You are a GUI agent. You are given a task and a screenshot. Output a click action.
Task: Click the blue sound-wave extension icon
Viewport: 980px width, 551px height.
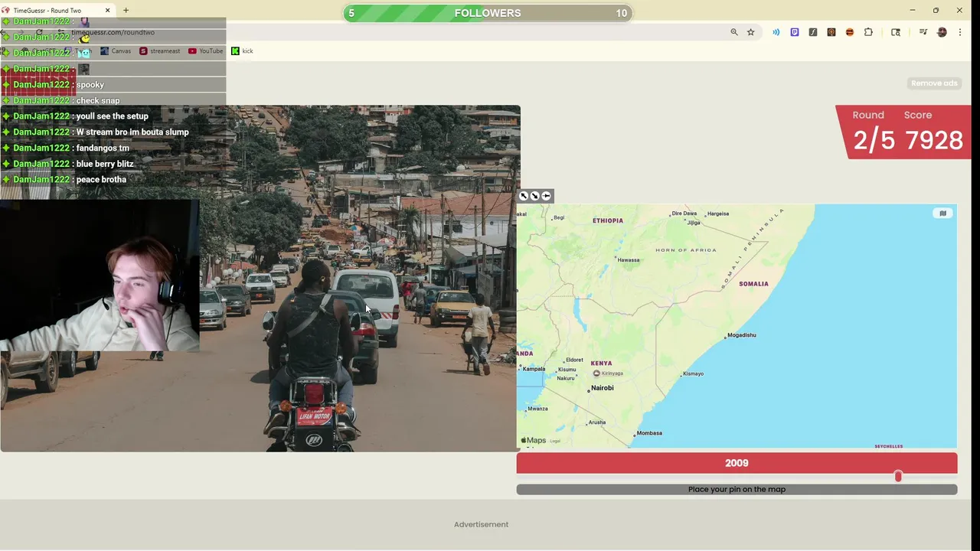tap(776, 32)
